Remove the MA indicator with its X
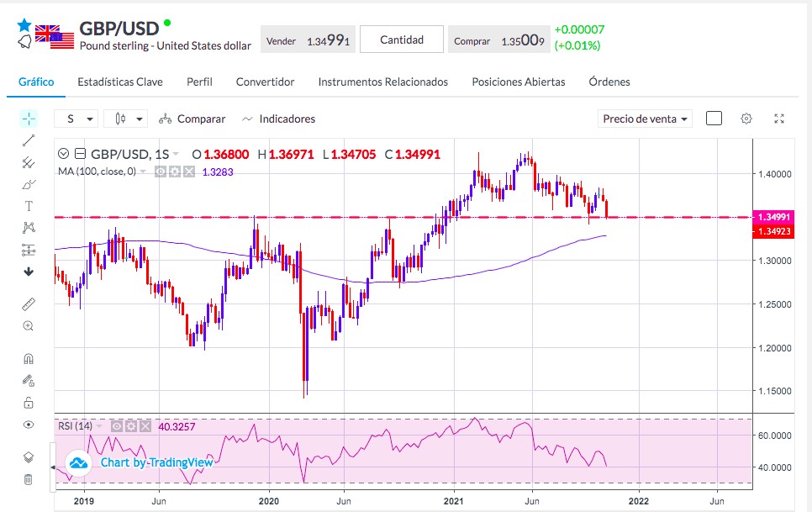 (189, 172)
